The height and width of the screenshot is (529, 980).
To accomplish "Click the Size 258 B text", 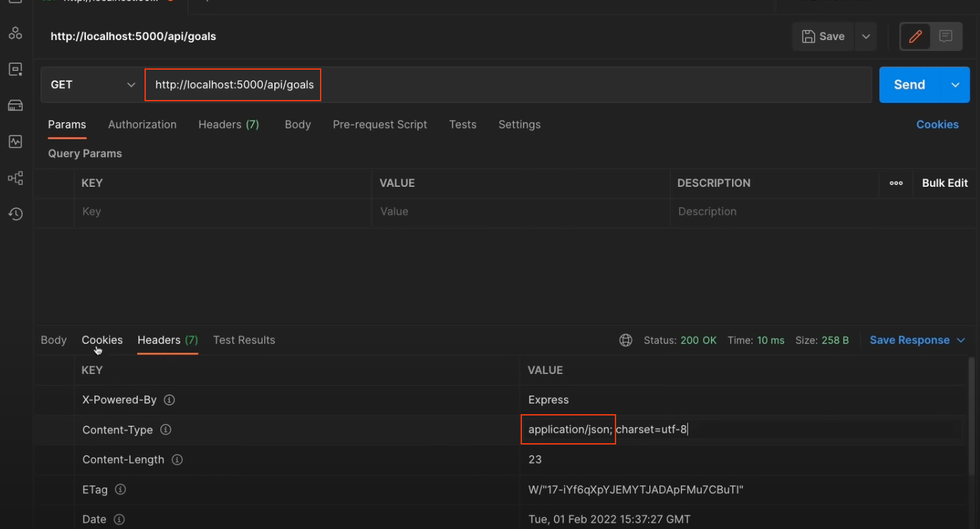I will (822, 340).
